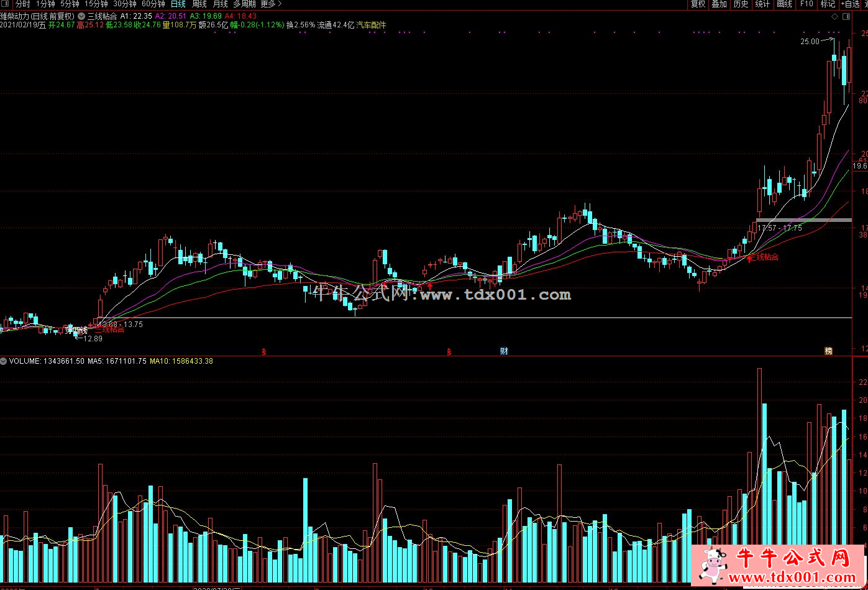This screenshot has width=868, height=590.
Task: Open 统计 statistics button
Action: (x=762, y=4)
